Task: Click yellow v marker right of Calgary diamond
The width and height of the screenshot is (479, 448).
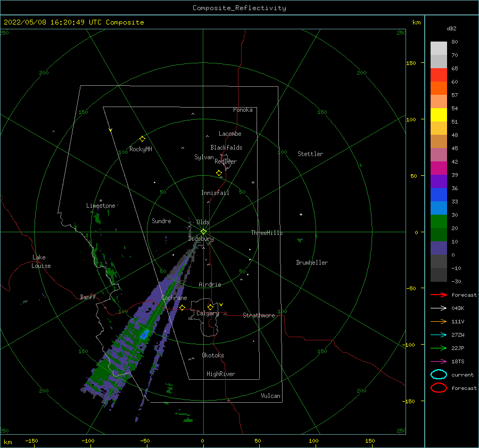Action: point(221,305)
